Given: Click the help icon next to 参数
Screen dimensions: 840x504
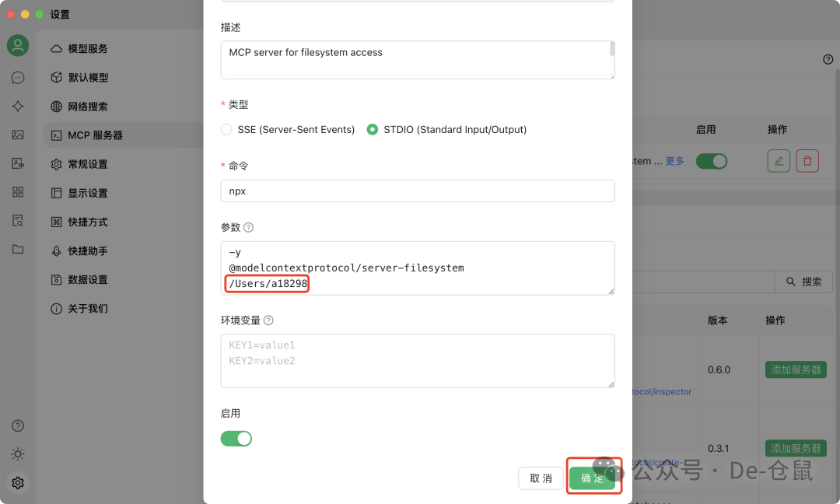Looking at the screenshot, I should (x=249, y=228).
